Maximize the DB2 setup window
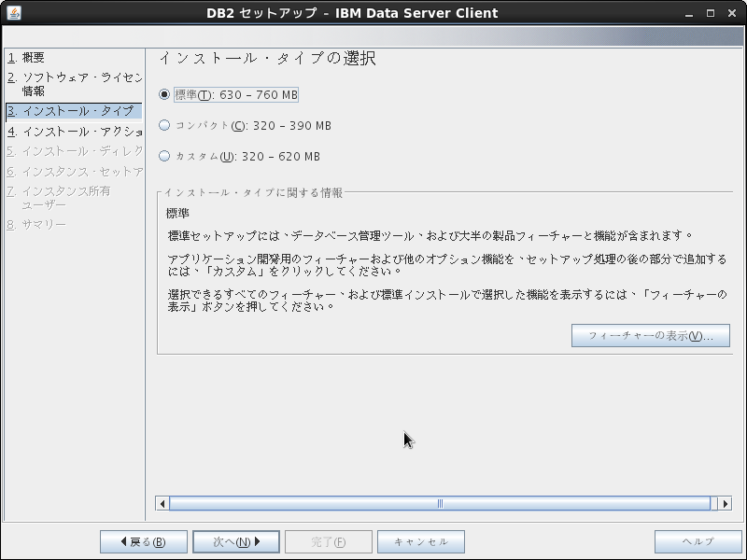 (x=711, y=13)
